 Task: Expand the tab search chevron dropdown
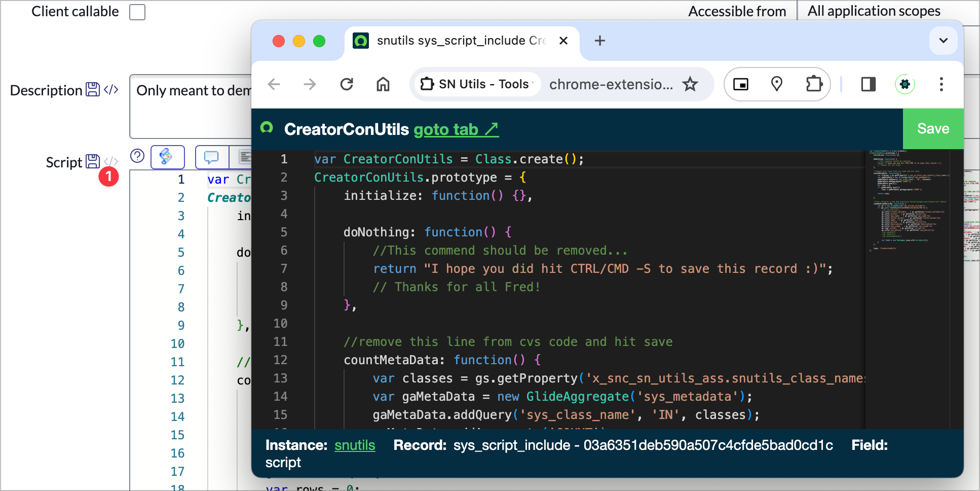pos(943,41)
